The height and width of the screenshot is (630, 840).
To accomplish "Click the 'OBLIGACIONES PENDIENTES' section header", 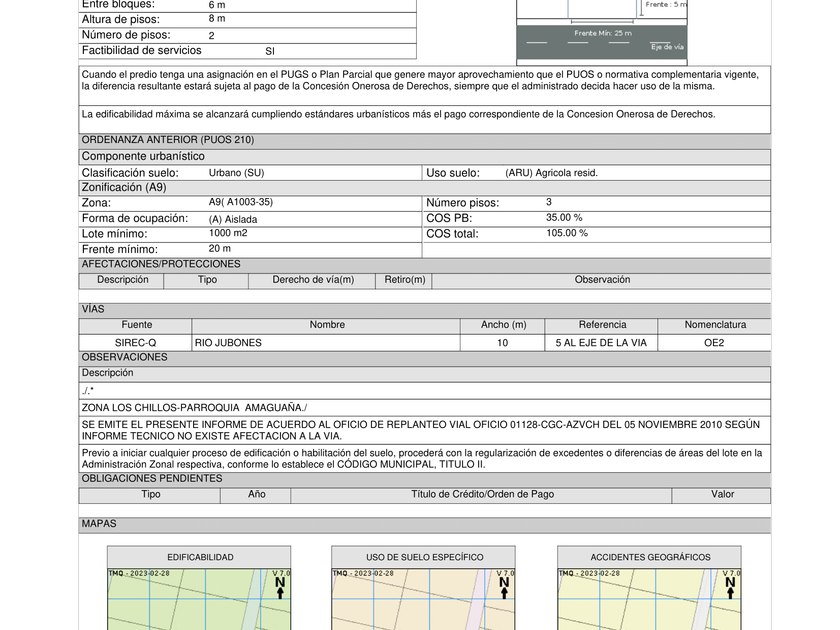I will coord(152,479).
